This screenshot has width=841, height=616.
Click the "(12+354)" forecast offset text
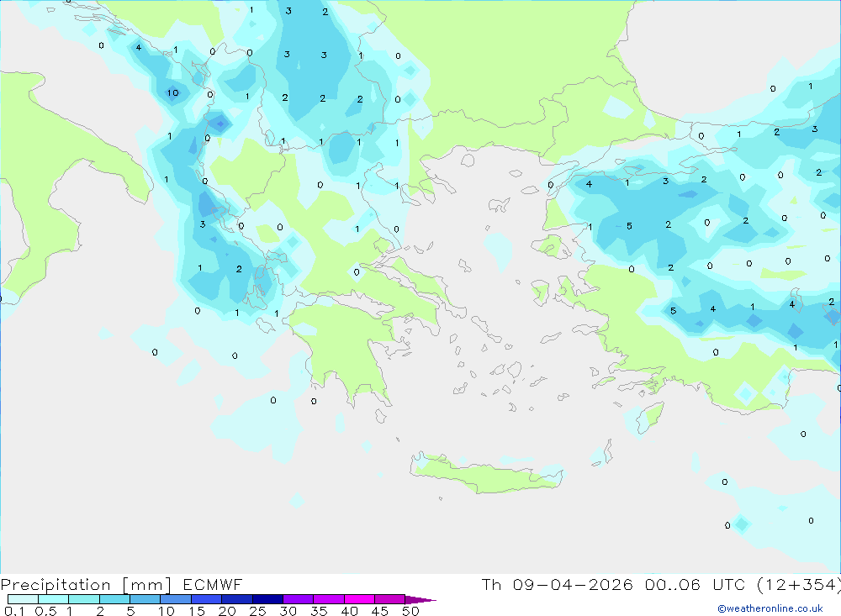799,585
